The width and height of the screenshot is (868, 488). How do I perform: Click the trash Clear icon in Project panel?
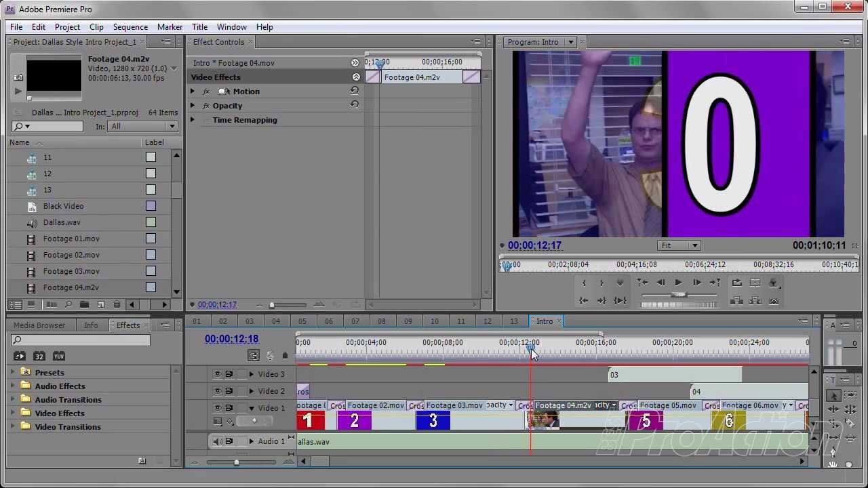[117, 305]
